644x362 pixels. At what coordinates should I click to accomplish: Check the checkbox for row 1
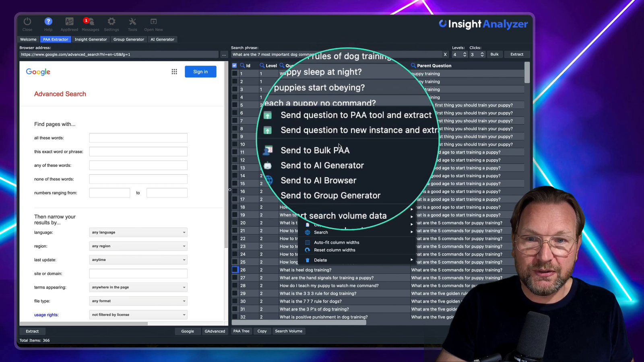235,74
